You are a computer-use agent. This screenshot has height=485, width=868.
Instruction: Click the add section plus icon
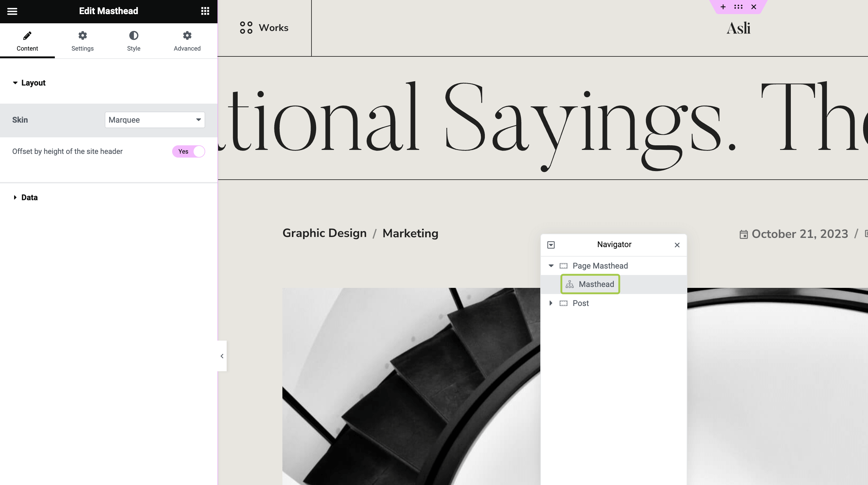[x=723, y=7]
